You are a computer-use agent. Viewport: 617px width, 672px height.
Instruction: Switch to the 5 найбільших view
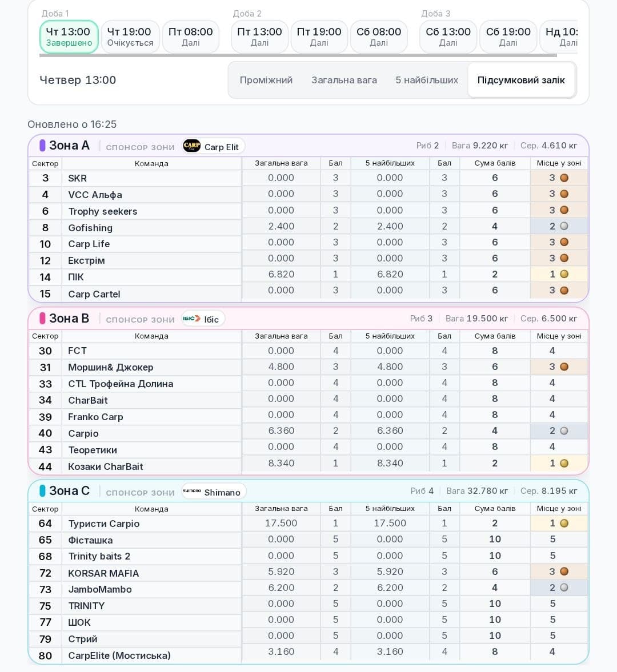click(427, 80)
